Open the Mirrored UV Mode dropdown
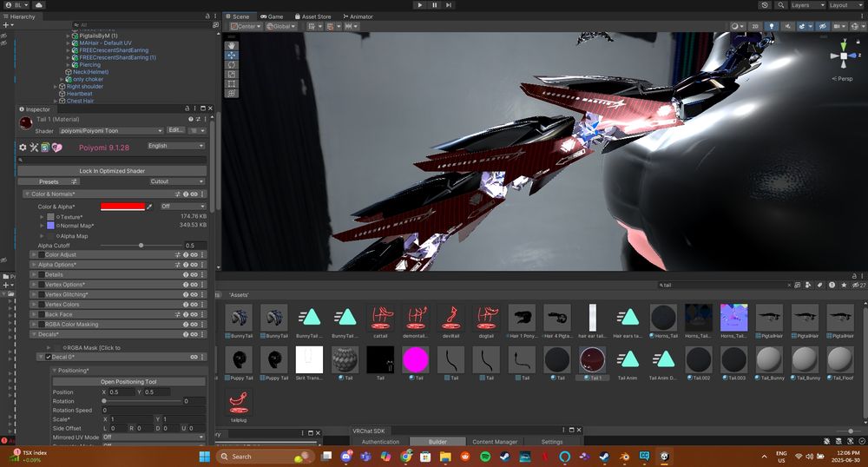This screenshot has width=868, height=467. 154,437
